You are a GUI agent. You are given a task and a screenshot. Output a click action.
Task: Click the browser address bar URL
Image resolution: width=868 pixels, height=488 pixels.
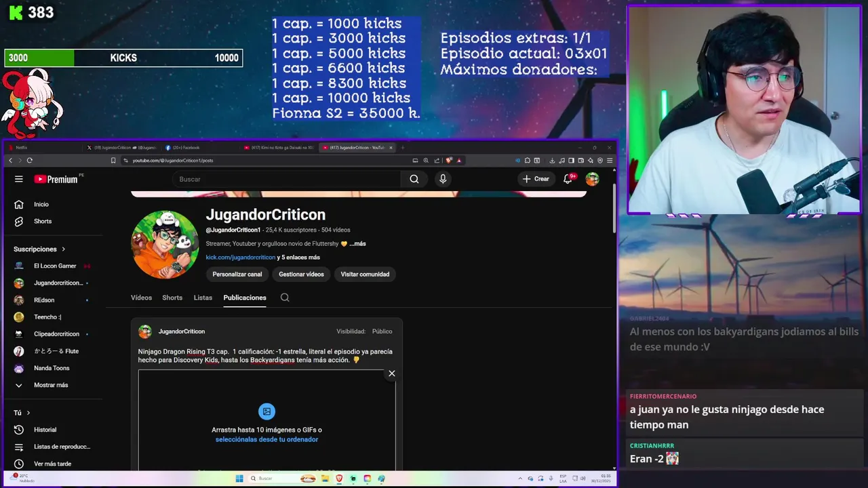pyautogui.click(x=173, y=161)
